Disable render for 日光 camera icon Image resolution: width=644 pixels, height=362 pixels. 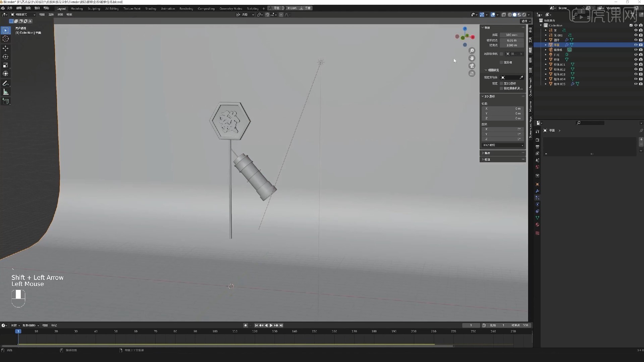pyautogui.click(x=640, y=55)
